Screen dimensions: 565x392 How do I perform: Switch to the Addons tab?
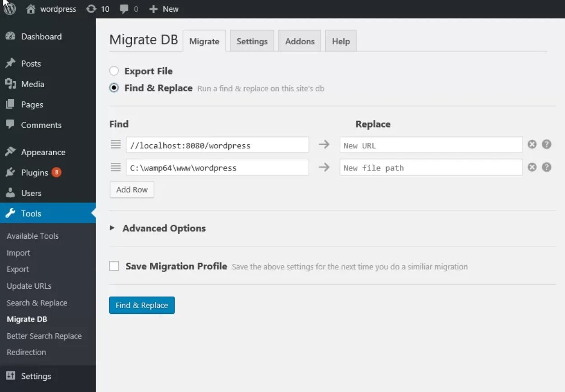pyautogui.click(x=300, y=41)
